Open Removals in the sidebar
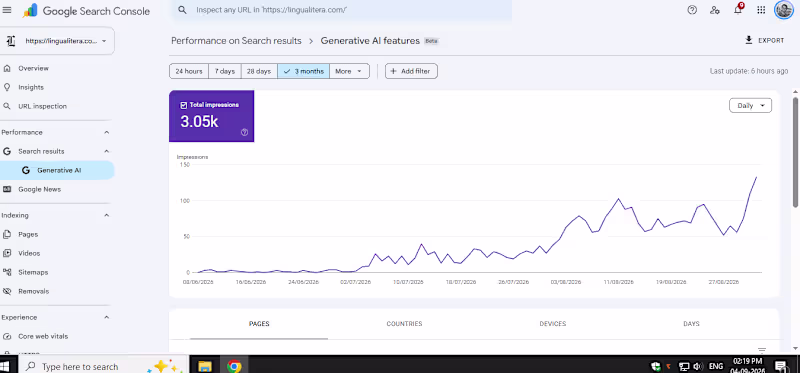The height and width of the screenshot is (373, 800). click(x=34, y=291)
